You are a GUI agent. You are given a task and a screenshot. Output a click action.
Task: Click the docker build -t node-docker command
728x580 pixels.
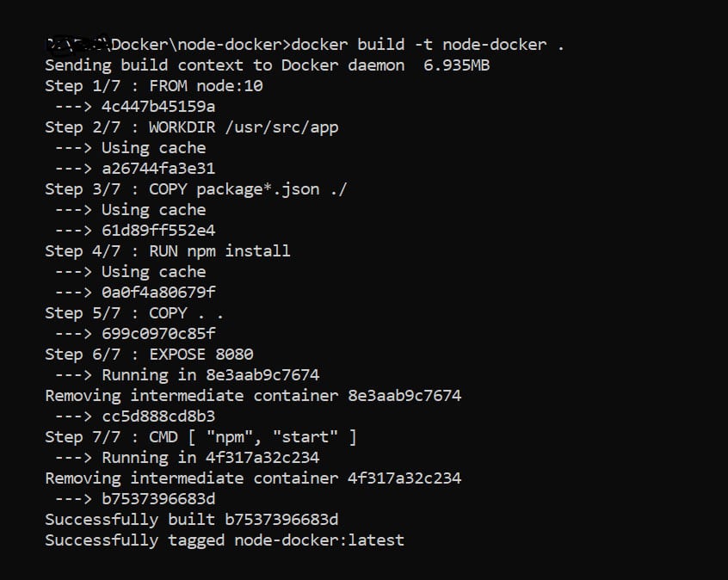point(428,45)
